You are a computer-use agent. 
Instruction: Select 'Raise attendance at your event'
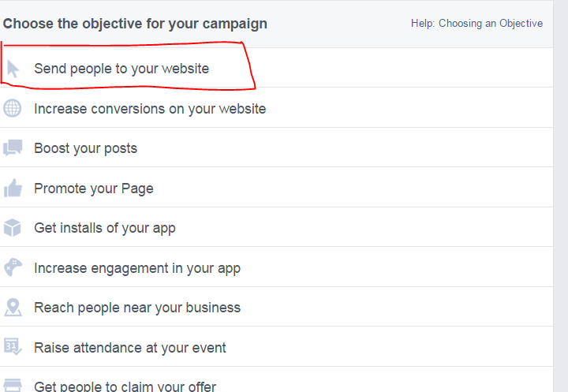(x=276, y=347)
